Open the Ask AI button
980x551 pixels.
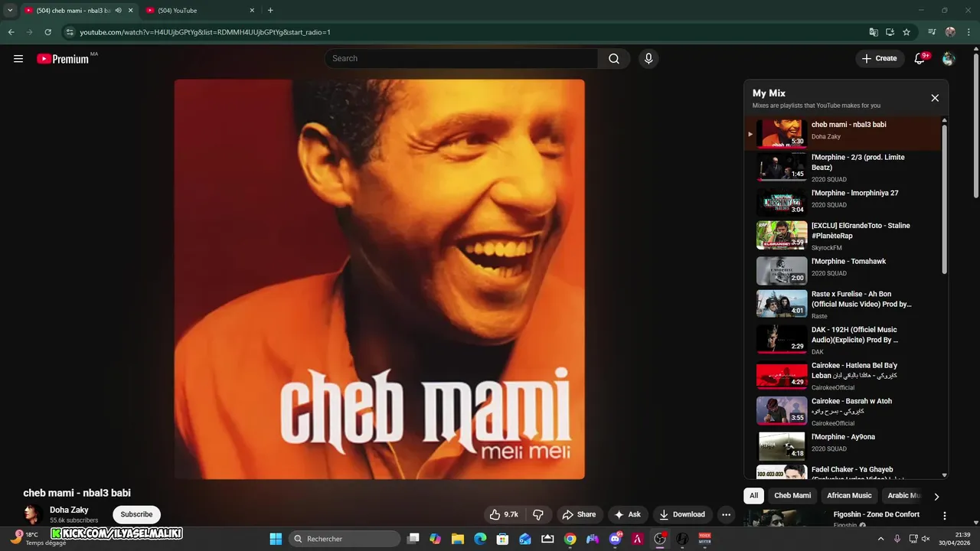pos(627,515)
